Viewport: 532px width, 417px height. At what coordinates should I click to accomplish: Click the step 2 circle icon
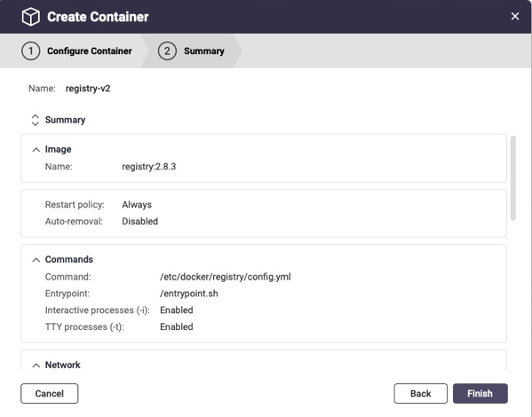pos(167,51)
